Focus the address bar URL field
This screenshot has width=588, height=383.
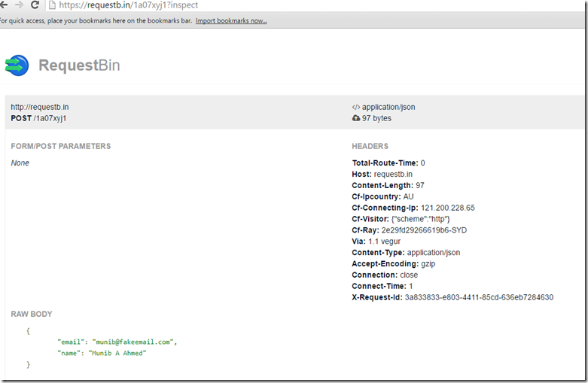(x=315, y=5)
